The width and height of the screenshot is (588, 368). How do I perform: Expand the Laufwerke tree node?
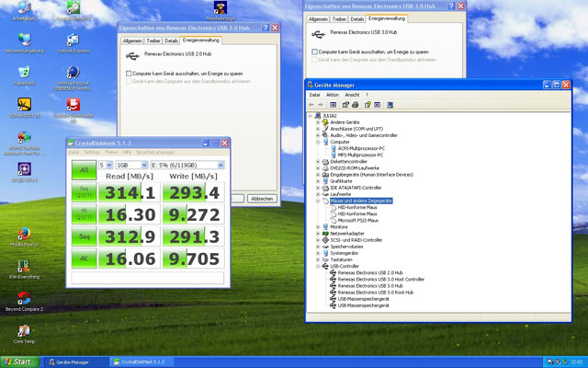(318, 194)
